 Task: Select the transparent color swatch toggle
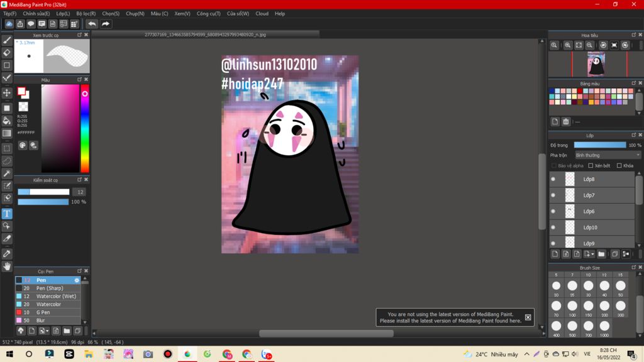click(23, 107)
